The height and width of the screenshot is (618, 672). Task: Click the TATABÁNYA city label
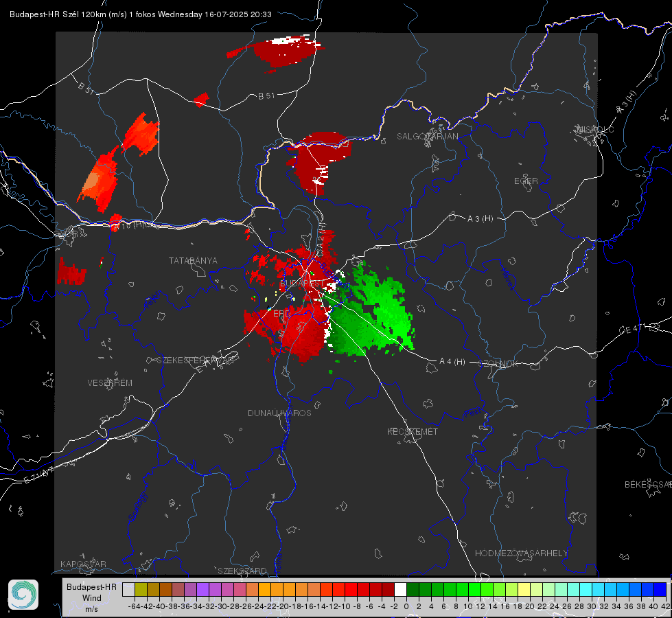[193, 261]
